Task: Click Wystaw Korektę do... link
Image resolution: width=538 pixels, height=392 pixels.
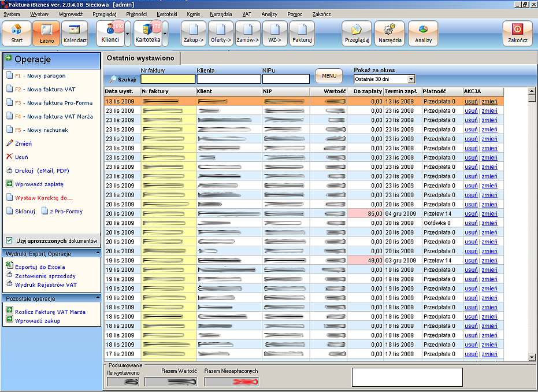Action: pos(44,198)
